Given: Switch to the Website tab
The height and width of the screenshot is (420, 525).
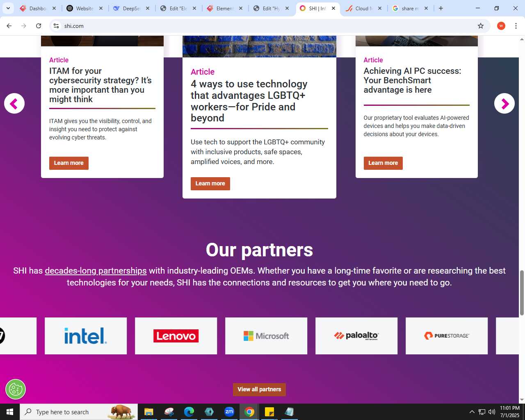Looking at the screenshot, I should [x=84, y=8].
